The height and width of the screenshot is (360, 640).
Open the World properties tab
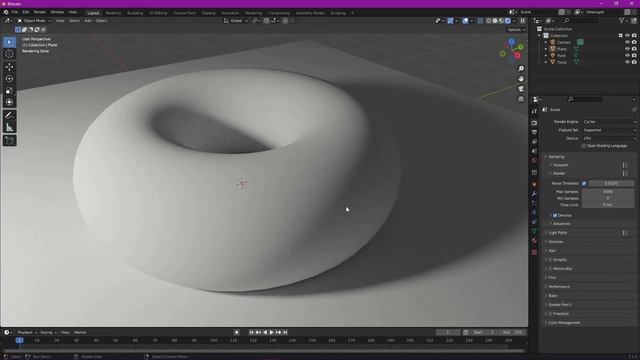tap(534, 160)
